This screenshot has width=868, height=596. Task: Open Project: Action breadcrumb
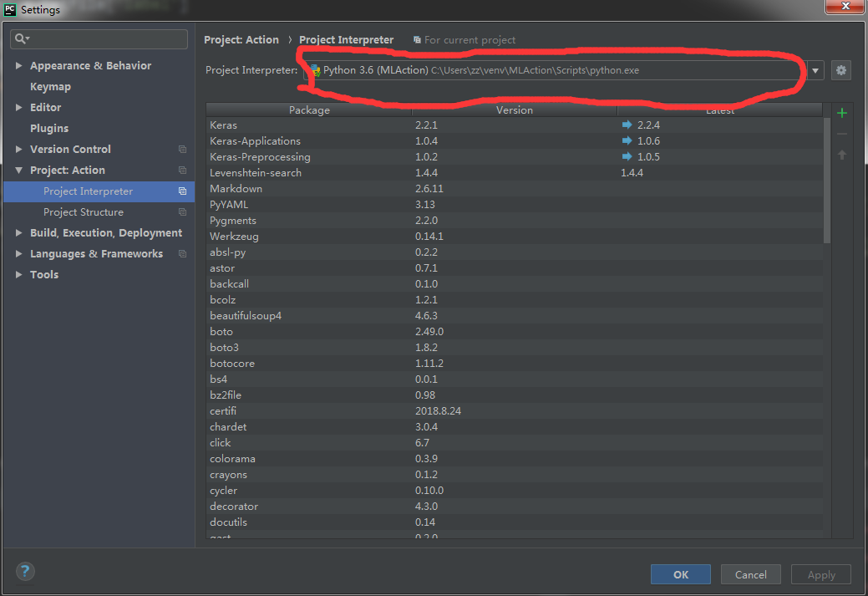coord(241,39)
